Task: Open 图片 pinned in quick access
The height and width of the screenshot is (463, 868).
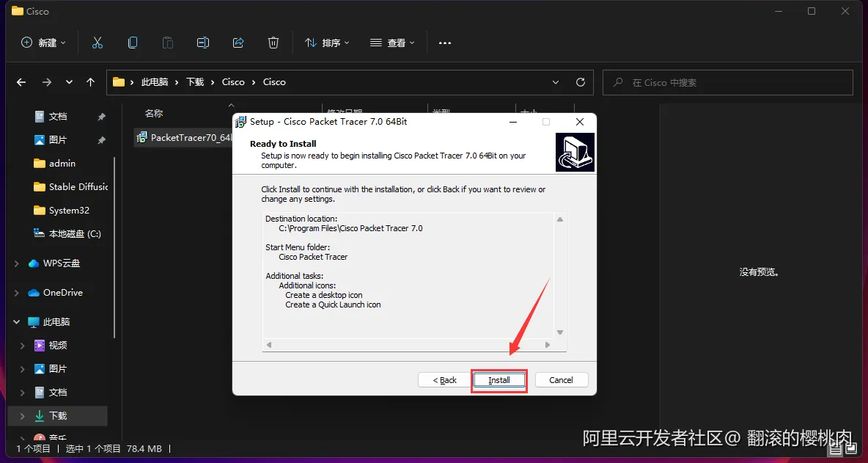Action: click(58, 140)
